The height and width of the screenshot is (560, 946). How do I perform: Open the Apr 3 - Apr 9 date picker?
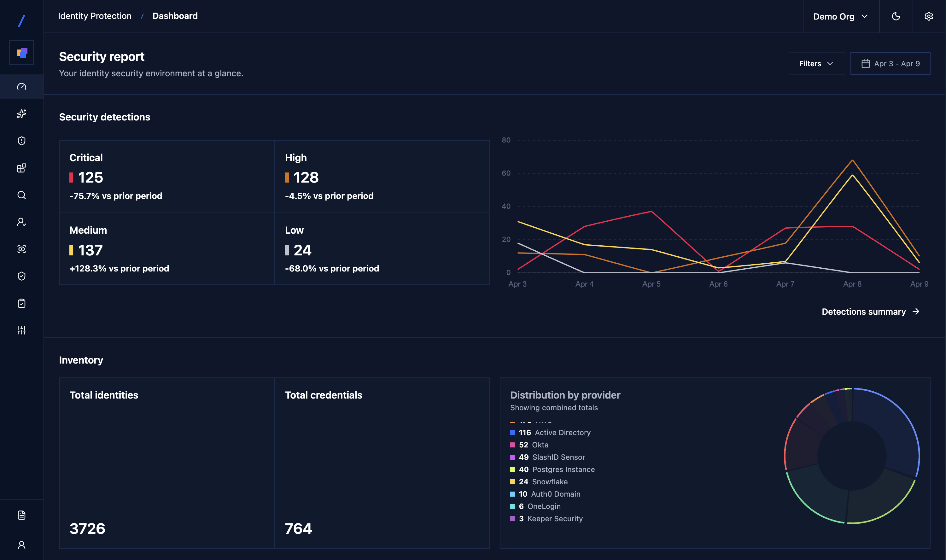[891, 63]
